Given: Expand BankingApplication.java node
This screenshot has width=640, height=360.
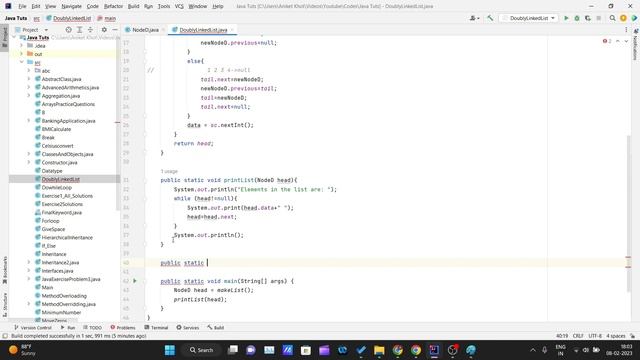Looking at the screenshot, I should [29, 121].
